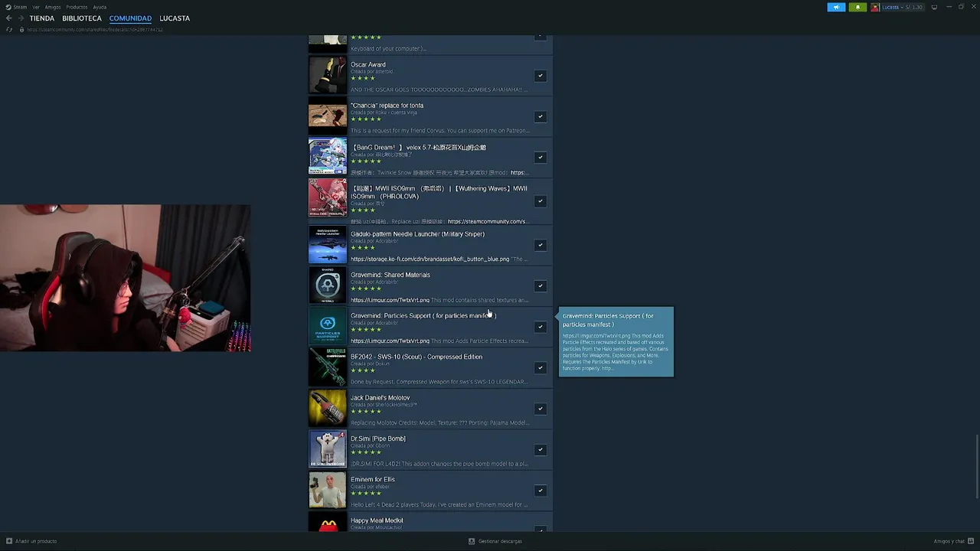Click the Eminem for Ellis star rating
Screen dimensions: 980x551
[366, 494]
